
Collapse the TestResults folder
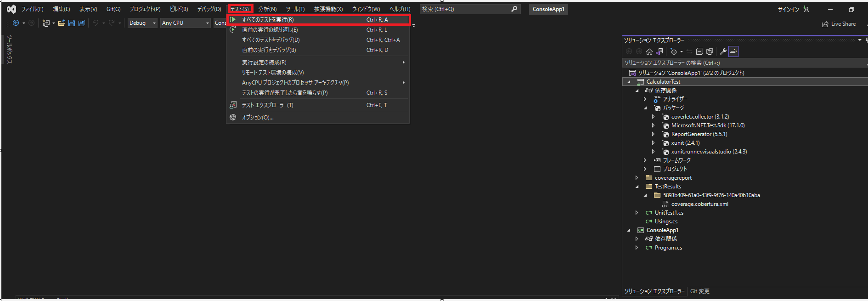tap(637, 187)
